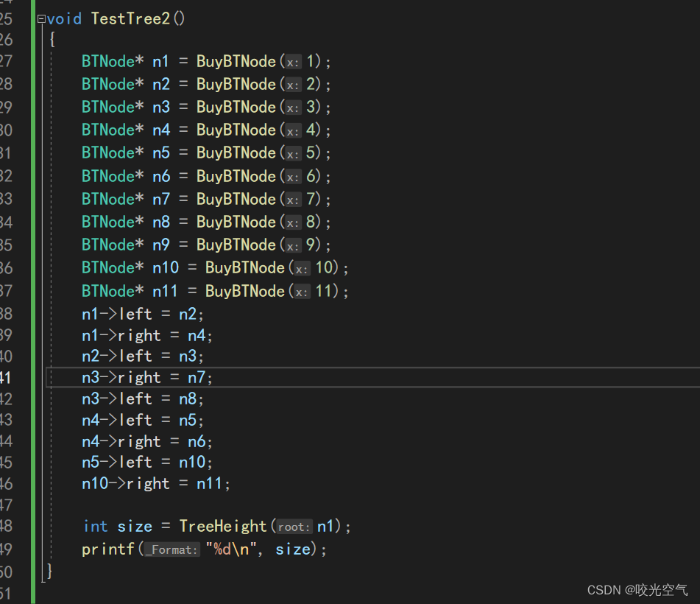This screenshot has height=604, width=700.
Task: Click the root: parameter hint
Action: pyautogui.click(x=294, y=527)
